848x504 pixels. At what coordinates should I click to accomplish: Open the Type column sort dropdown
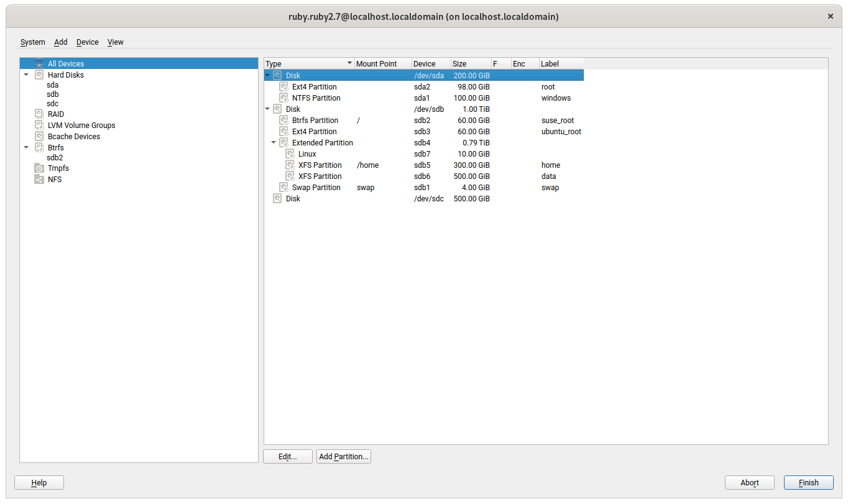click(x=349, y=63)
